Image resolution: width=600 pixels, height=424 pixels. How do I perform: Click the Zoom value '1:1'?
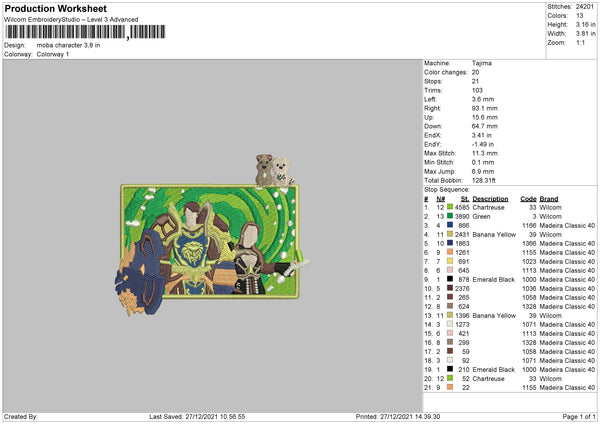(580, 42)
